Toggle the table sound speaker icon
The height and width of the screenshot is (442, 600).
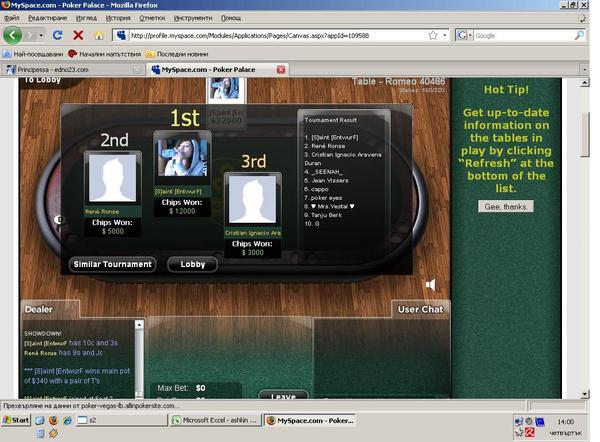(x=431, y=285)
